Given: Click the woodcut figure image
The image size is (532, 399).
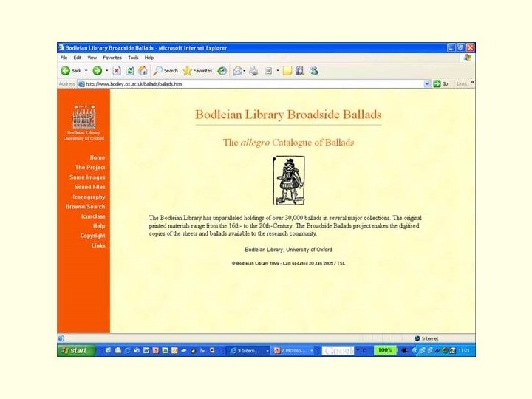Looking at the screenshot, I should [x=289, y=180].
